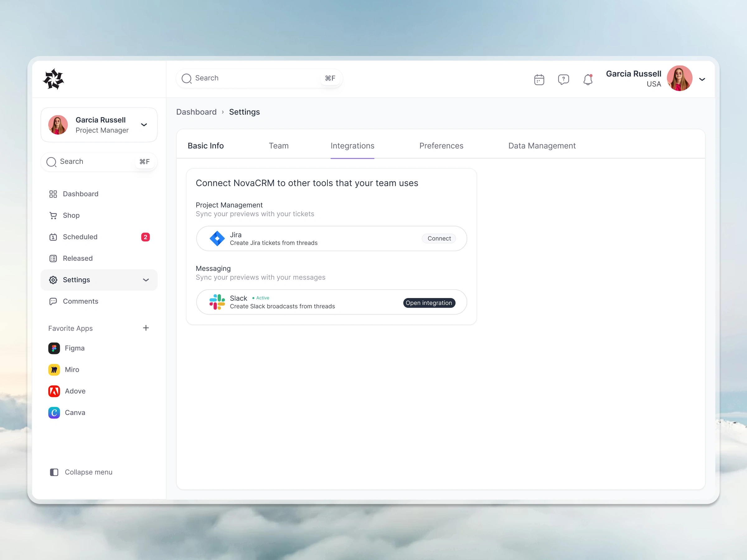Click the Slack Active status label
The image size is (747, 560).
point(261,298)
